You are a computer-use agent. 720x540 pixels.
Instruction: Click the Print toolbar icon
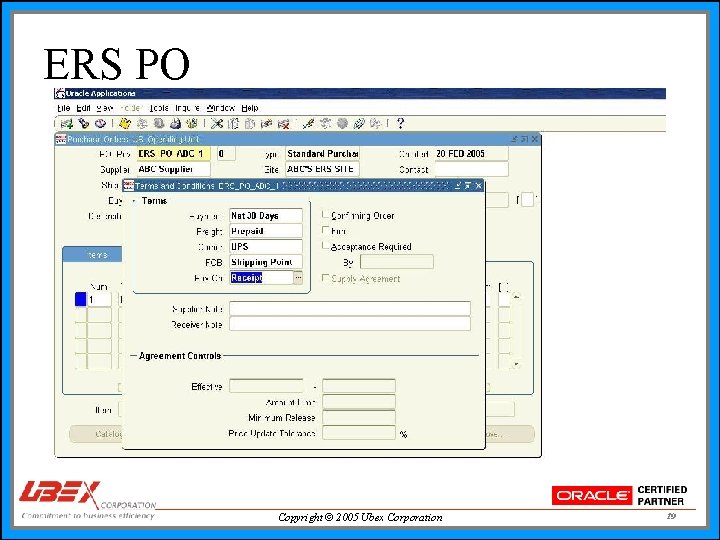[175, 123]
